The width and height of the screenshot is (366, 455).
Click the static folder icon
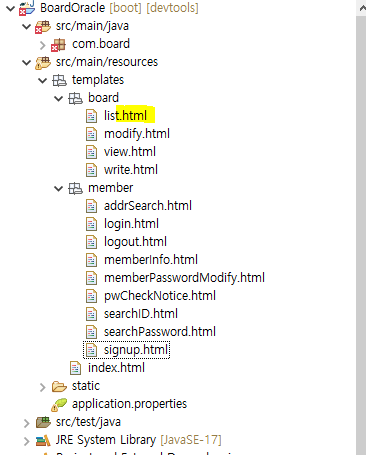(59, 387)
